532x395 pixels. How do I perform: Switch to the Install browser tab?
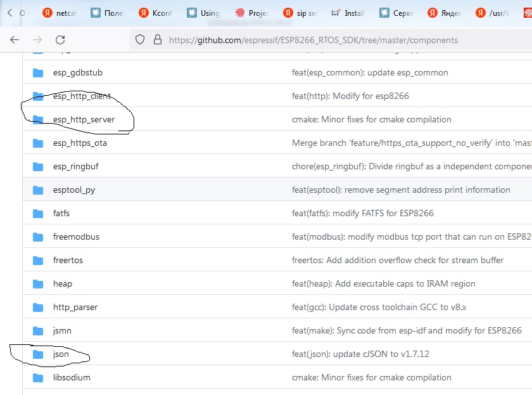[x=348, y=13]
